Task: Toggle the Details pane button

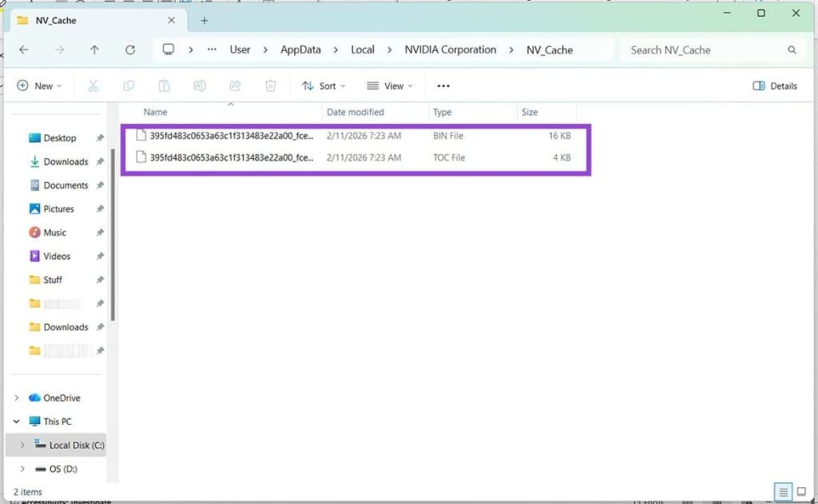Action: [x=775, y=86]
